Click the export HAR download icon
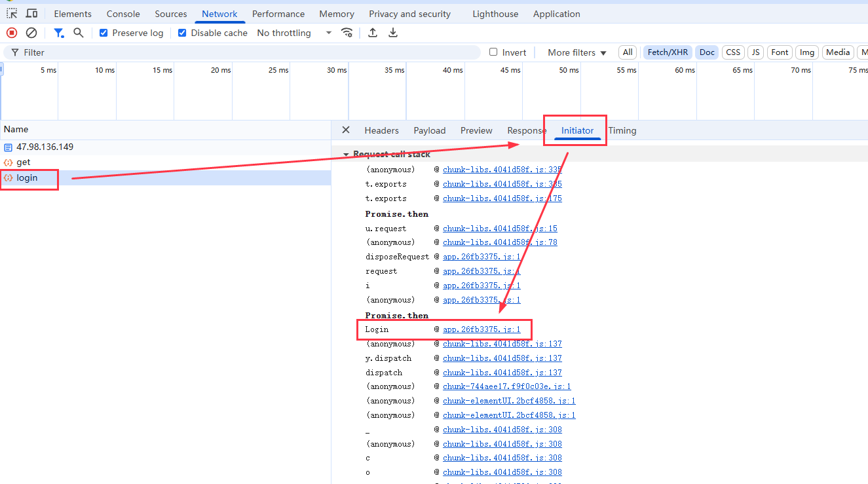868x484 pixels. [393, 33]
